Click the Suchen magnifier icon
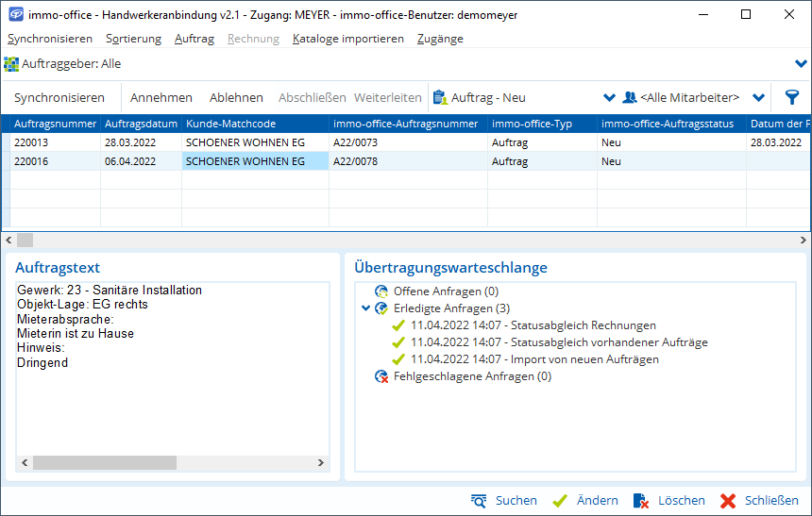Viewport: 812px width, 516px height. pyautogui.click(x=479, y=501)
